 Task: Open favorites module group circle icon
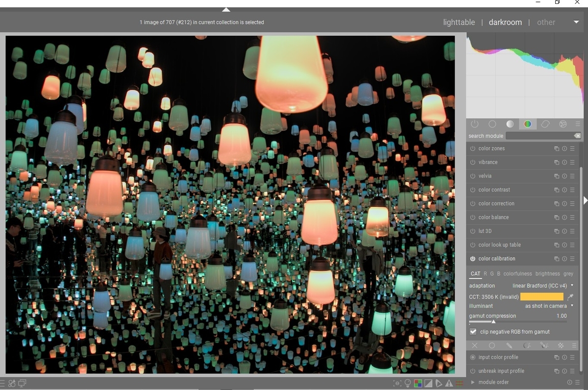[492, 124]
